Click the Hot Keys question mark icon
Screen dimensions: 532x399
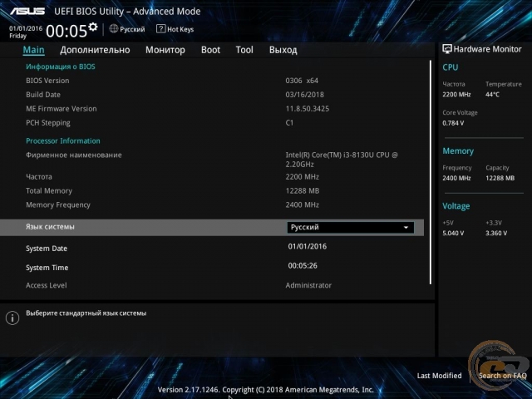point(160,29)
